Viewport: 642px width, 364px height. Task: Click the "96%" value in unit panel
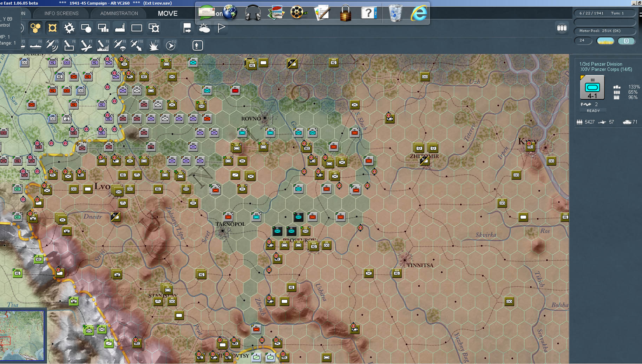point(633,97)
